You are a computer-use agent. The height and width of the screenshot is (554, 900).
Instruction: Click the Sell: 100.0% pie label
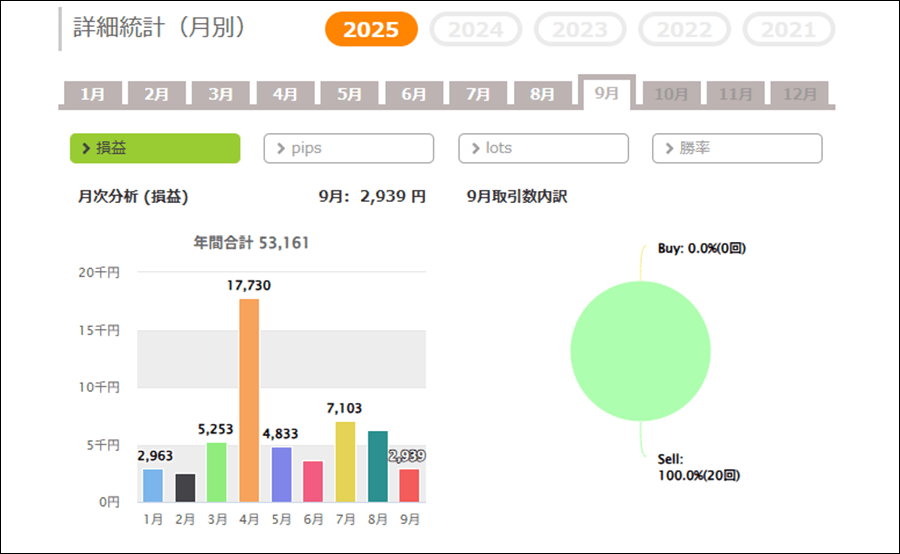tap(699, 467)
